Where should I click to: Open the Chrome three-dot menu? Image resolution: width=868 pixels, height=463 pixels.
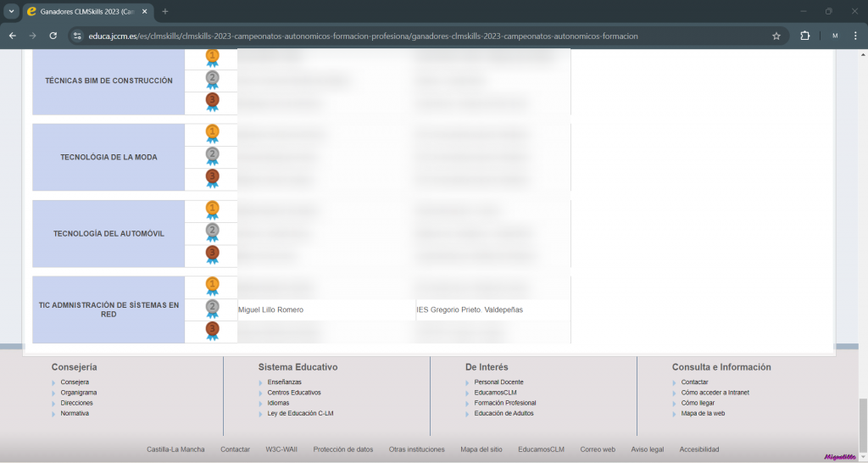(855, 36)
